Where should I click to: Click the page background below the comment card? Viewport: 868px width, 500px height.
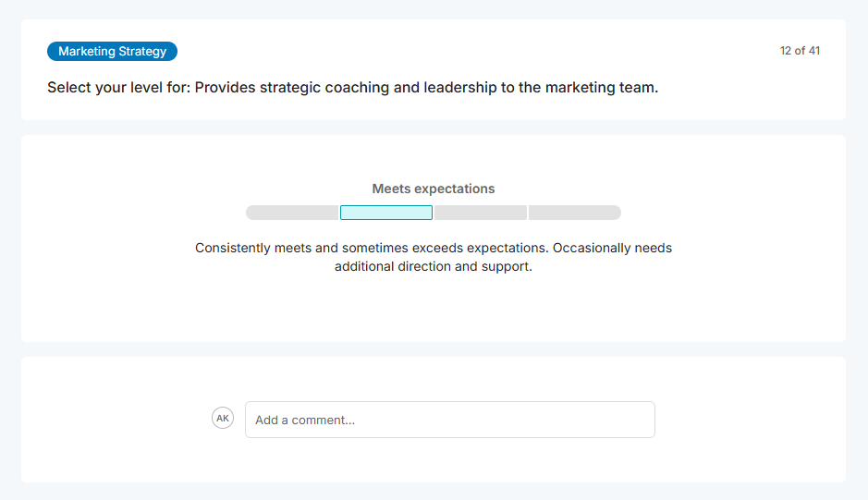[x=434, y=492]
